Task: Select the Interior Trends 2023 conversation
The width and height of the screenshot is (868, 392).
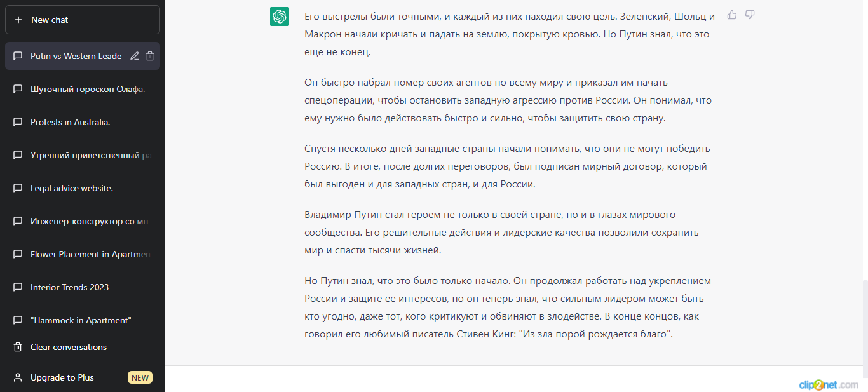Action: (69, 287)
